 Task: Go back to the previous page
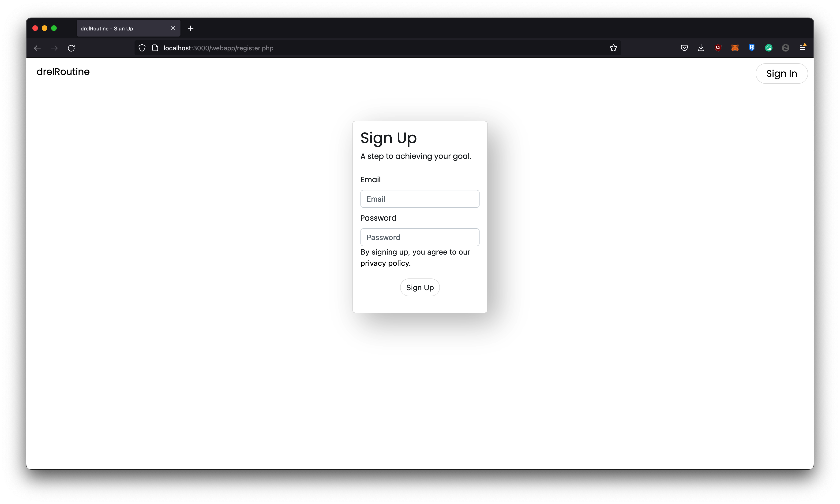coord(38,48)
